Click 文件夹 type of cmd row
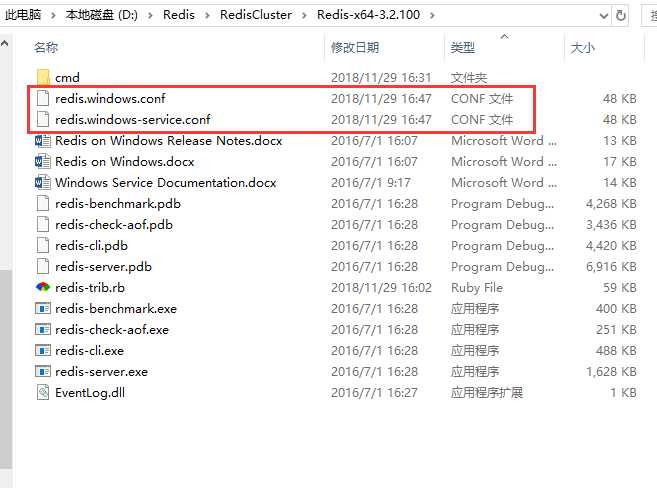The width and height of the screenshot is (657, 488). click(x=469, y=77)
